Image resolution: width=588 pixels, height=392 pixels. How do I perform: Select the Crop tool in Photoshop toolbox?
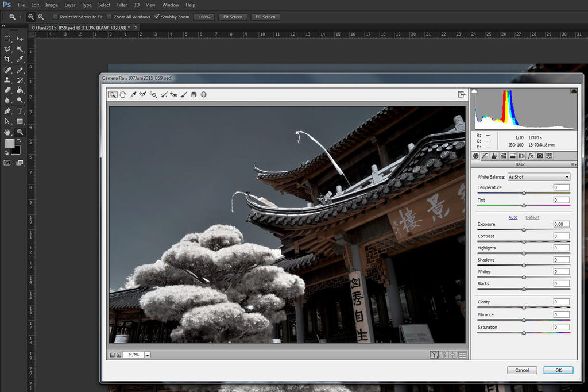[x=7, y=59]
